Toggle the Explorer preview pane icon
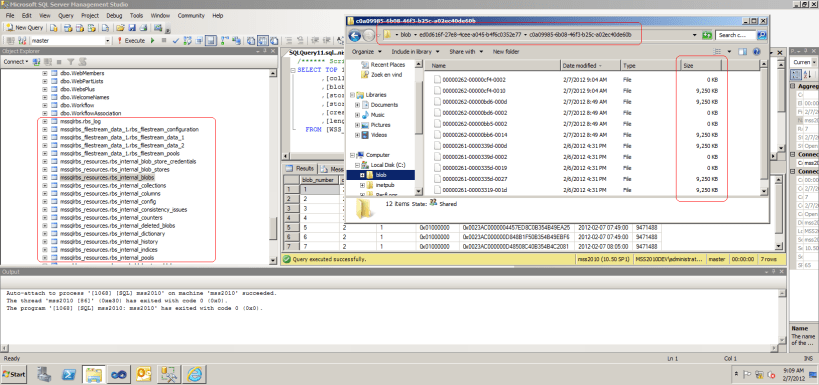 [742, 52]
